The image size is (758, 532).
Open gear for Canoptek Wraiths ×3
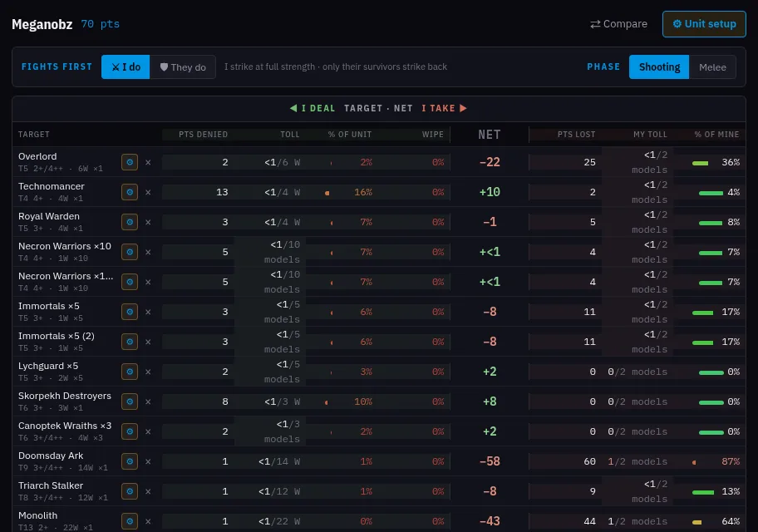click(130, 432)
